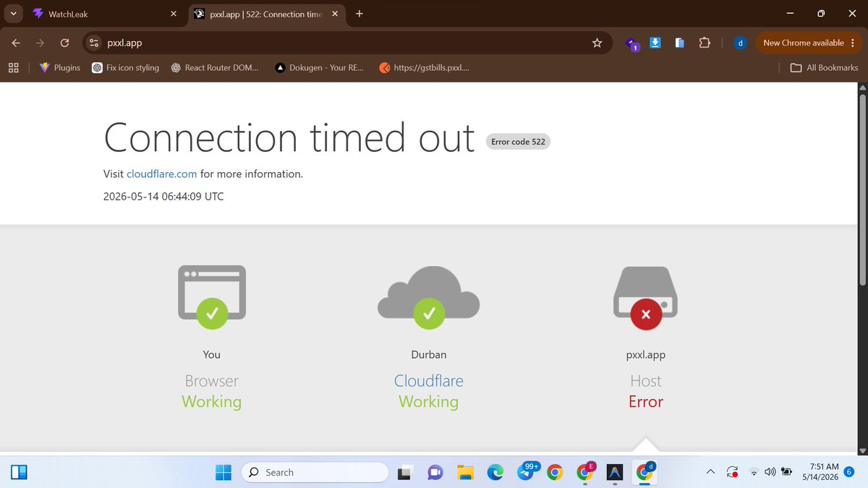Click the blue pages extension icon
The image size is (868, 488).
(x=679, y=43)
